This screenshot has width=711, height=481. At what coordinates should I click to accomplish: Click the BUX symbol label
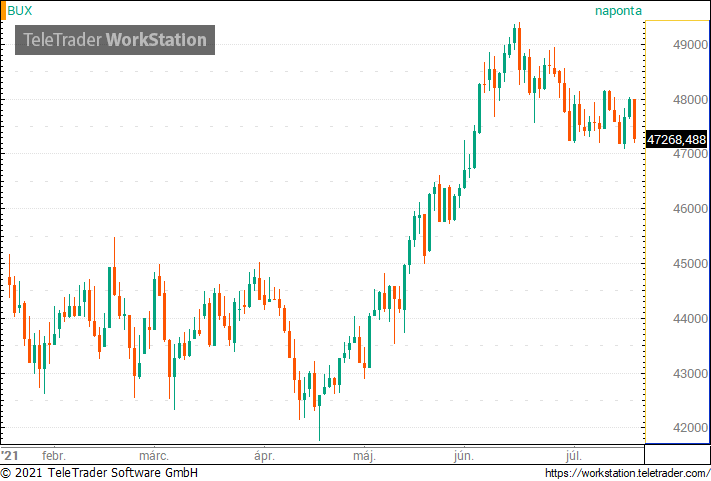pos(19,10)
